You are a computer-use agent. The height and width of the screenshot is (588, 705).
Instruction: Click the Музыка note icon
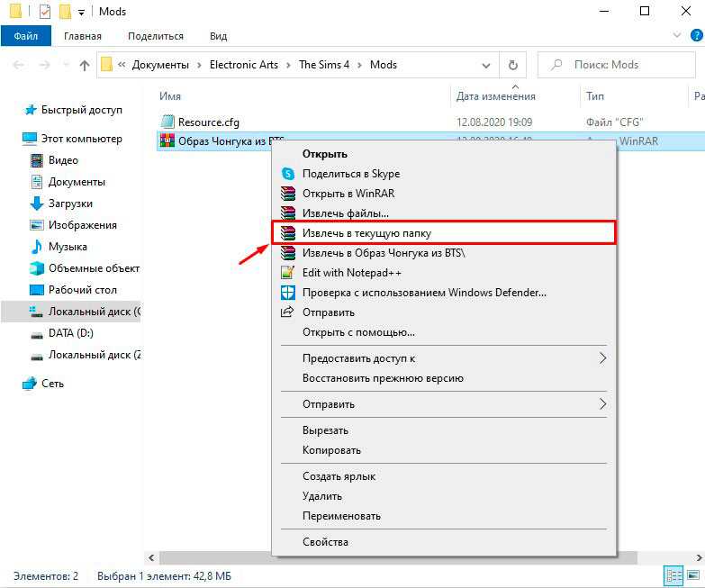(x=36, y=247)
